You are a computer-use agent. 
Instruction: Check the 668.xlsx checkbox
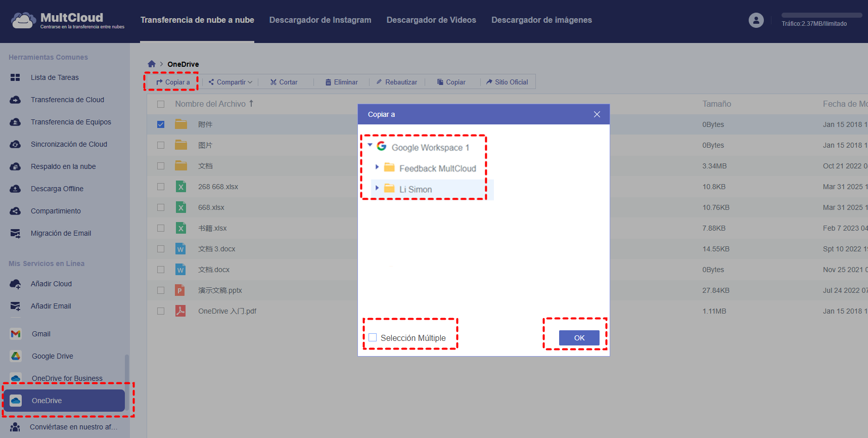161,207
